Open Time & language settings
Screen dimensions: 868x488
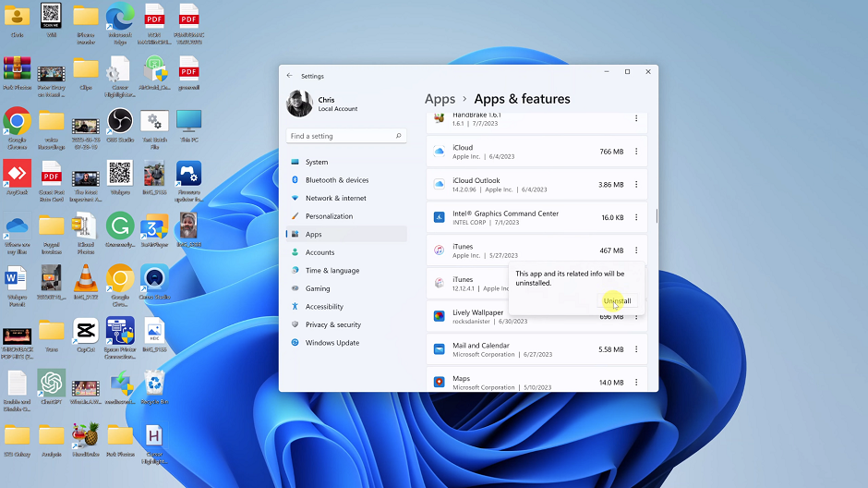[346, 270]
